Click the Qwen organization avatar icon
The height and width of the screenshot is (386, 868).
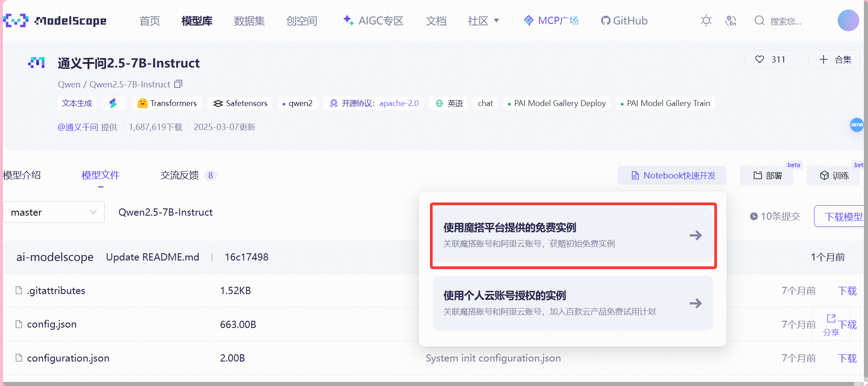pos(36,63)
